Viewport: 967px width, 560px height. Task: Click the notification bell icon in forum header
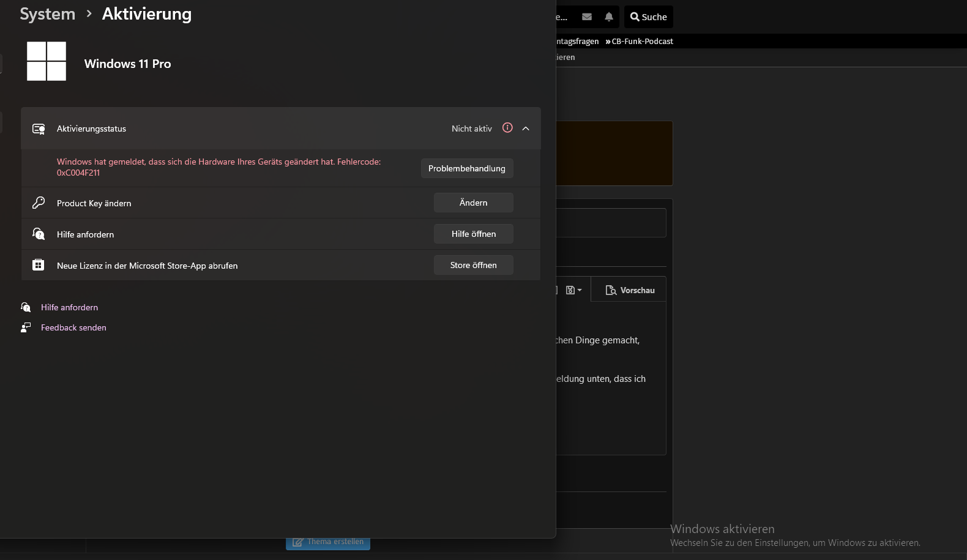coord(609,17)
